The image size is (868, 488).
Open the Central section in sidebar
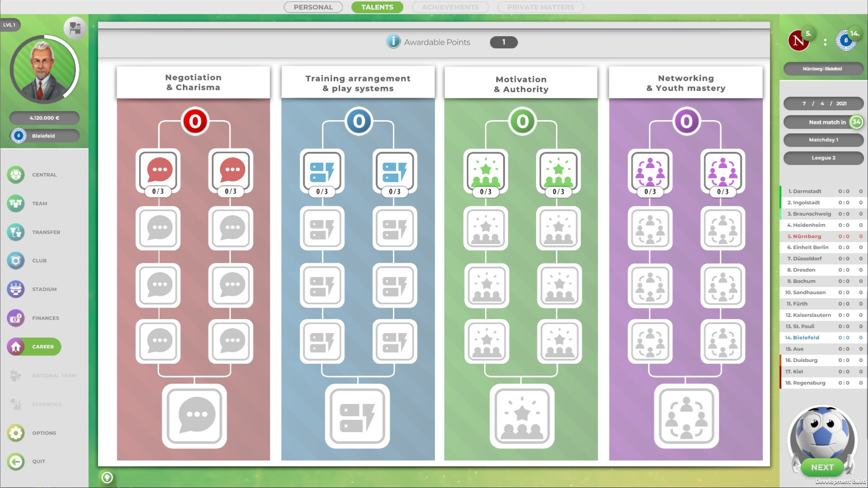(45, 174)
